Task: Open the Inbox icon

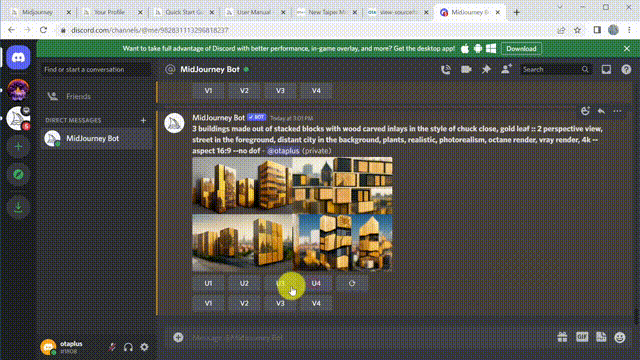Action: [606, 69]
